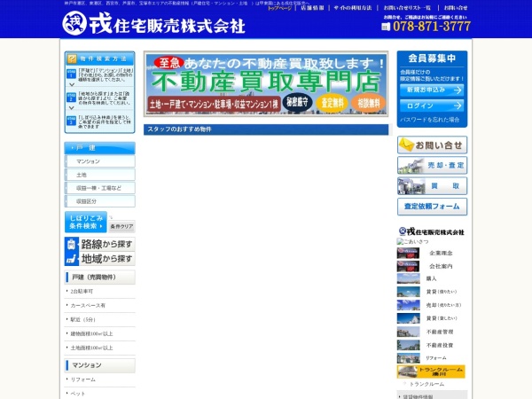The width and height of the screenshot is (532, 399).
Task: Click the ログイン button
Action: click(x=432, y=106)
